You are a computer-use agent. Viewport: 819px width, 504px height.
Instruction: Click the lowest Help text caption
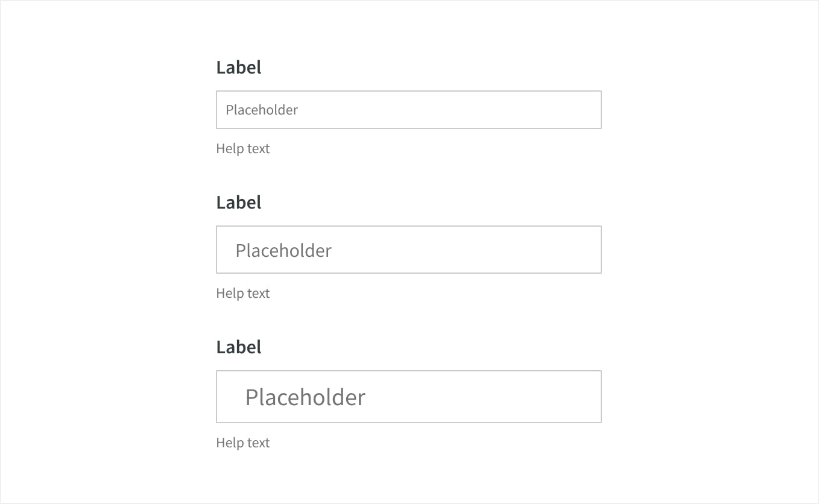point(243,443)
